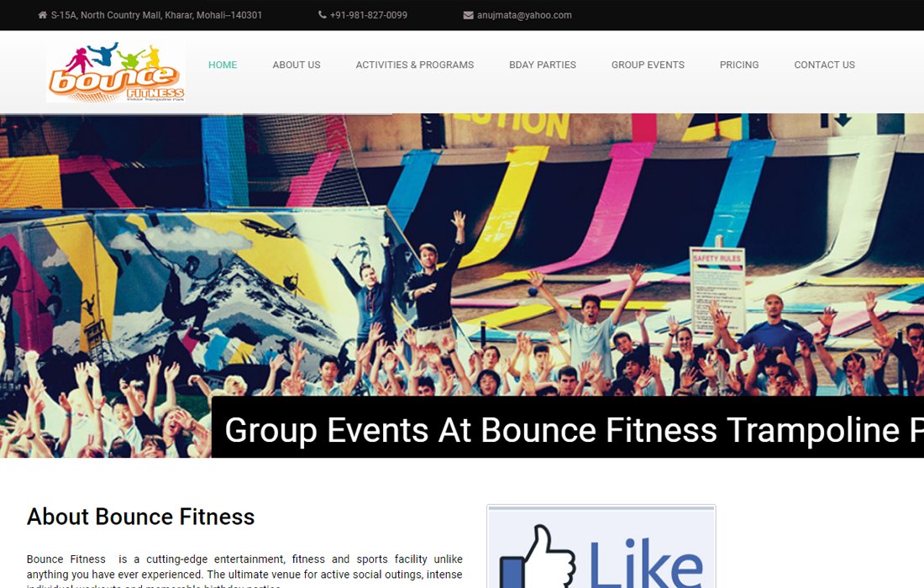Click the Bounce Fitness logo

pos(116,72)
